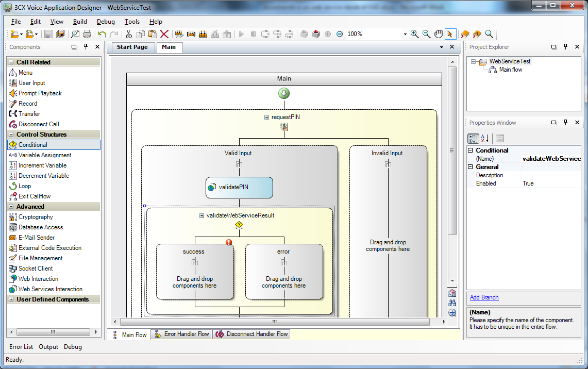Open the Output panel
588x369 pixels.
click(x=48, y=347)
